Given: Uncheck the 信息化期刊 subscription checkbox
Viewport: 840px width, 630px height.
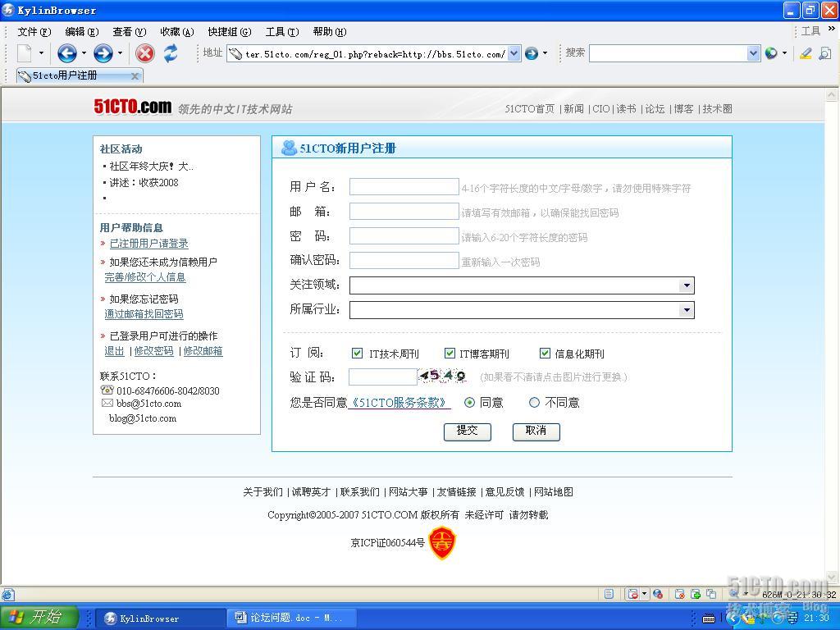Looking at the screenshot, I should (x=545, y=353).
